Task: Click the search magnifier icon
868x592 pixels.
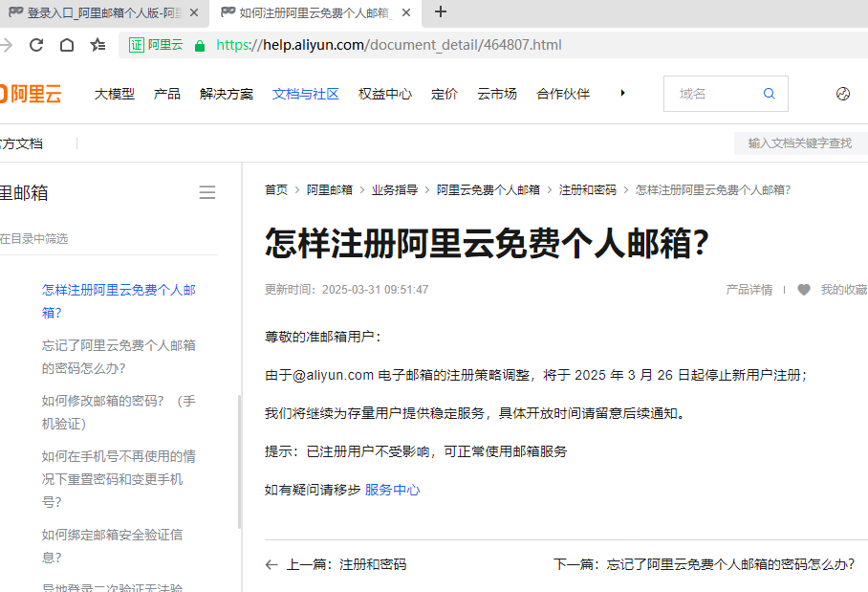Action: click(x=770, y=94)
